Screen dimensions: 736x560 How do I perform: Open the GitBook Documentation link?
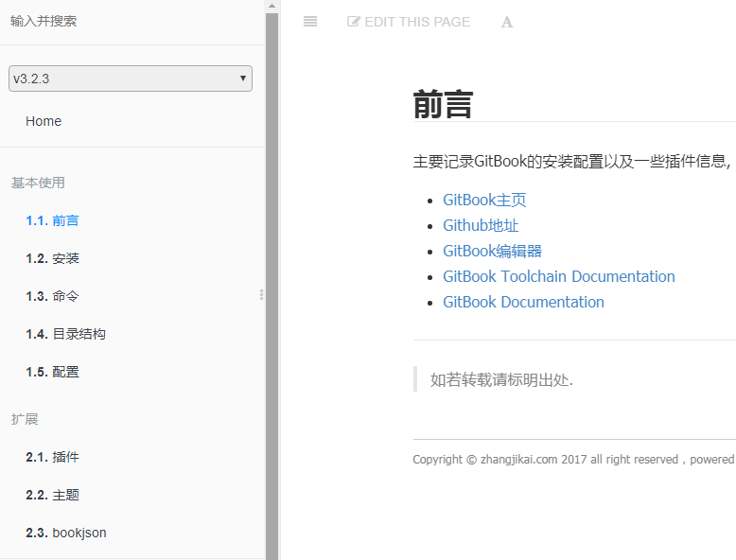(523, 302)
